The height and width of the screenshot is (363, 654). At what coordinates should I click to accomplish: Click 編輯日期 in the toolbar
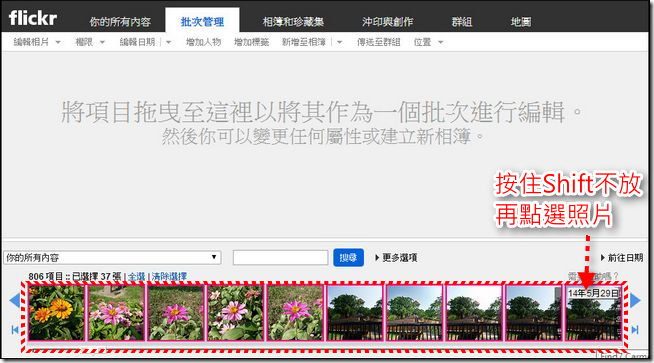pyautogui.click(x=137, y=42)
